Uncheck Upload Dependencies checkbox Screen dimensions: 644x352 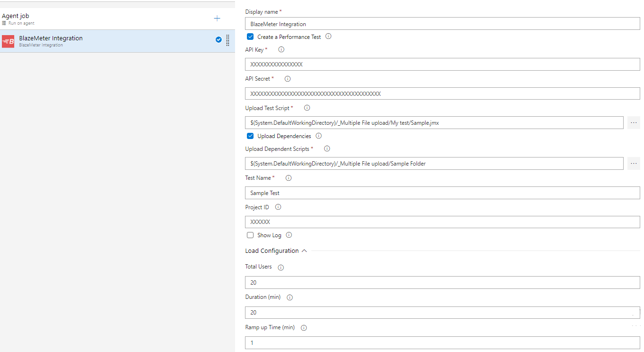click(x=250, y=136)
